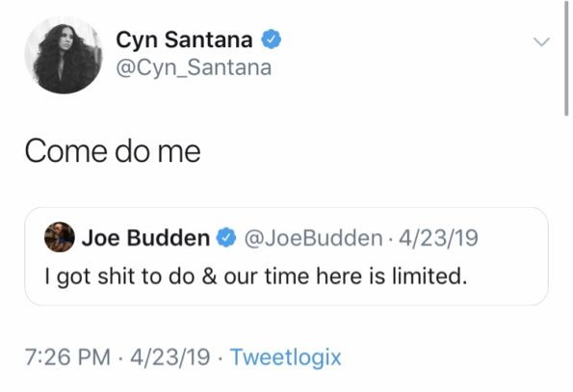Click the tweet date after 7:26 PM

click(169, 357)
